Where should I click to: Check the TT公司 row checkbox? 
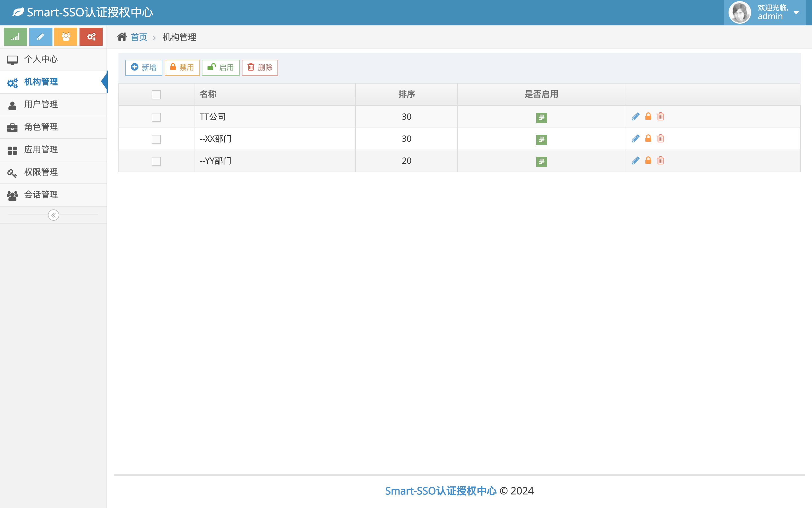point(156,117)
